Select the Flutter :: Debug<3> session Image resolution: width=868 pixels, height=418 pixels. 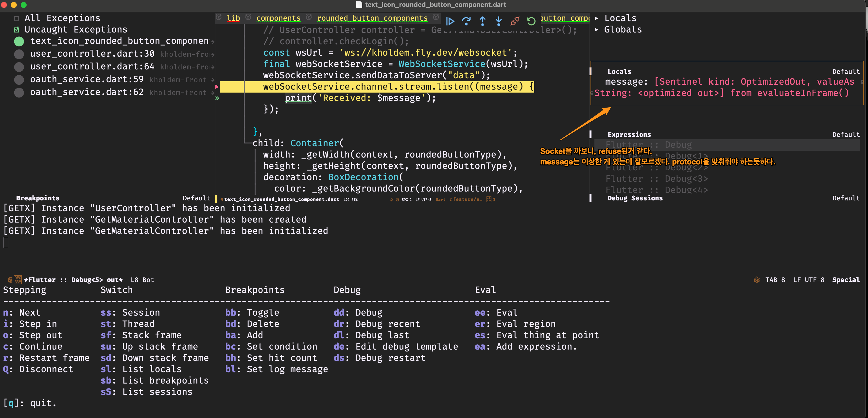656,179
